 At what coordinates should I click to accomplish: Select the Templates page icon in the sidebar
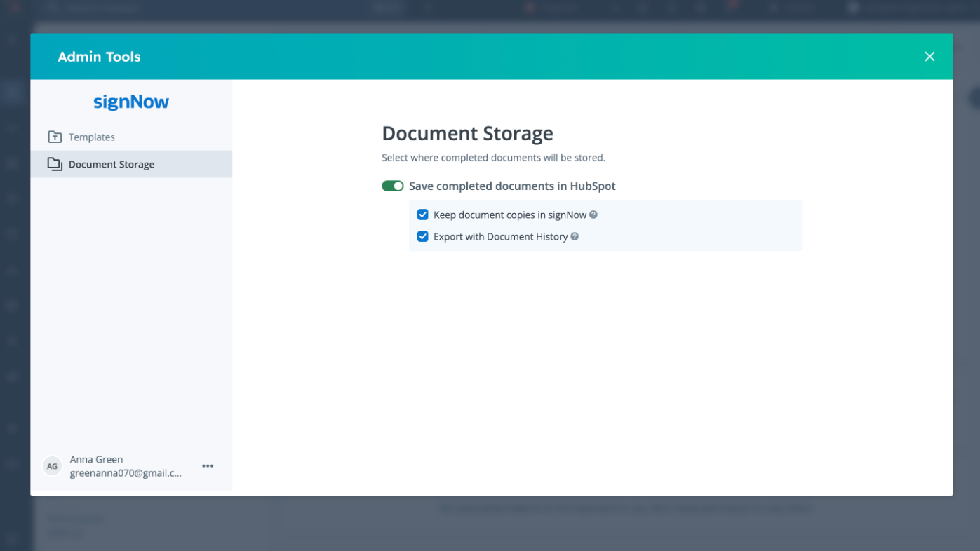[55, 137]
